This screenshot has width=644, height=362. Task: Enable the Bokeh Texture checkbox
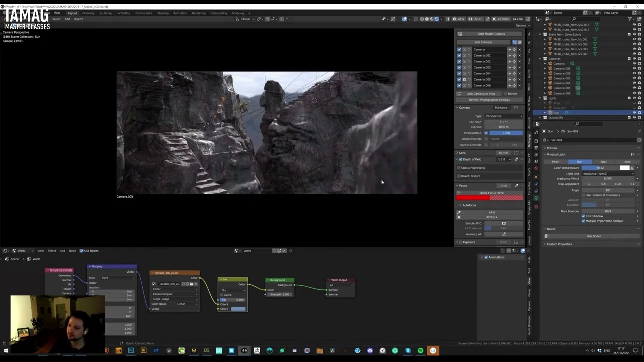click(459, 176)
